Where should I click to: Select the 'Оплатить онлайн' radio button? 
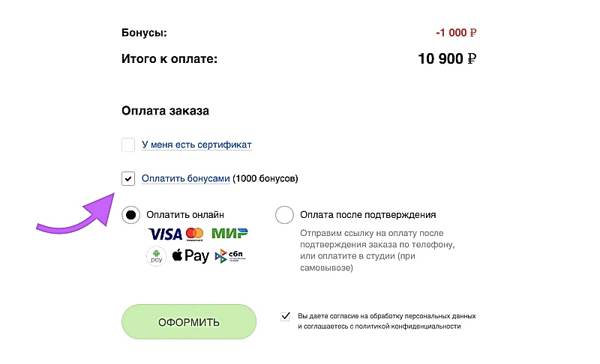[x=130, y=215]
